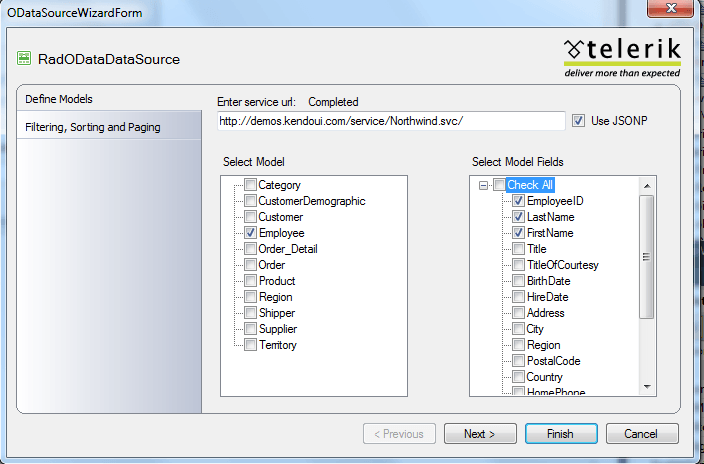Check the Customer model checkbox

click(x=250, y=217)
